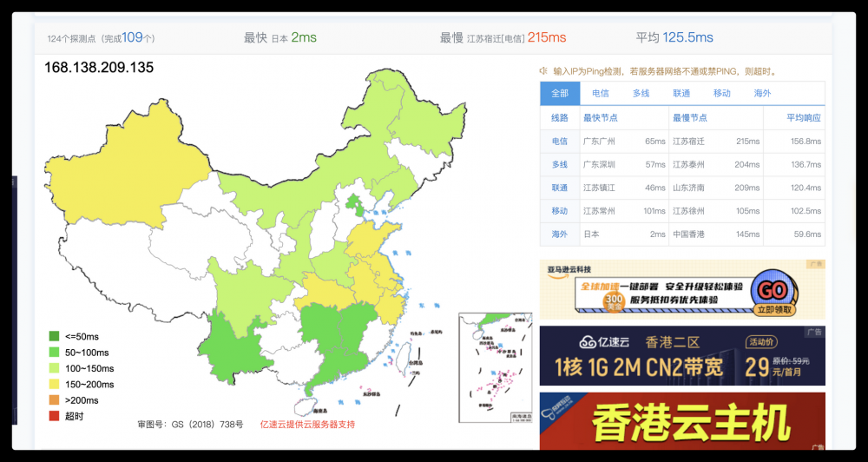Click the 100~150ms legend color swatch
The width and height of the screenshot is (868, 462).
[54, 368]
